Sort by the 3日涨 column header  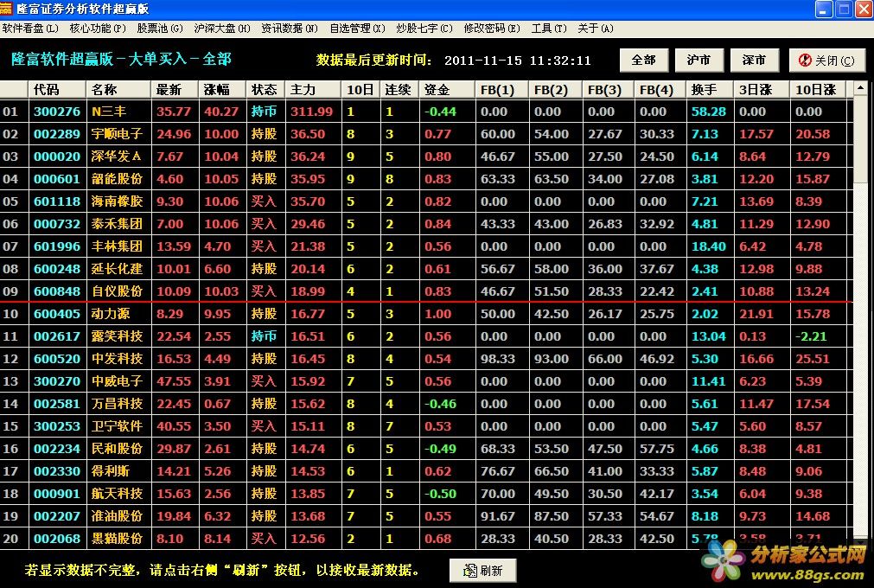coord(762,89)
